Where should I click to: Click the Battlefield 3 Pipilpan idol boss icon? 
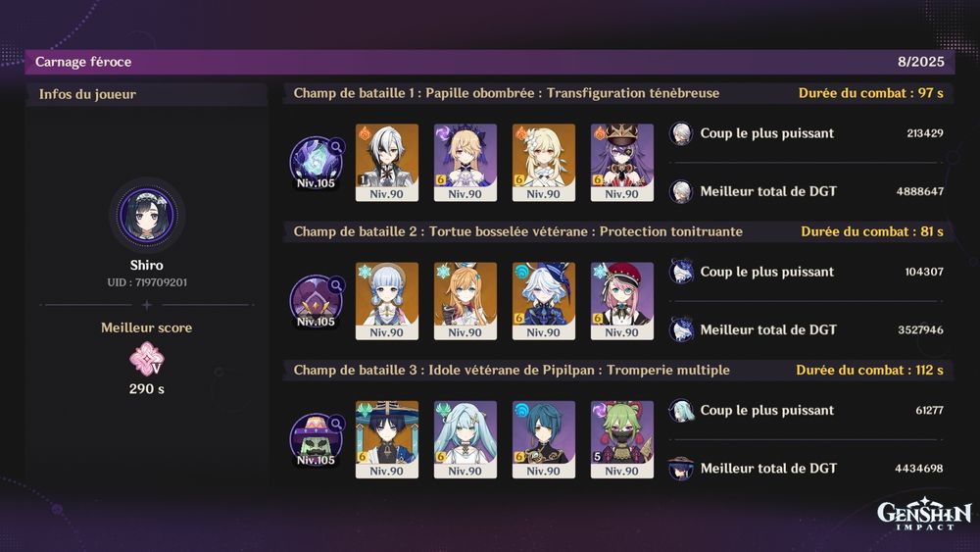click(x=317, y=439)
